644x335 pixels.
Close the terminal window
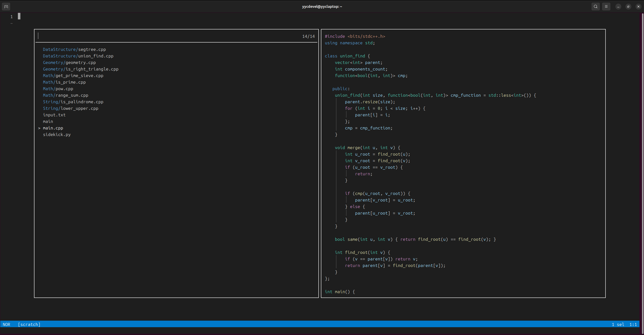(638, 7)
